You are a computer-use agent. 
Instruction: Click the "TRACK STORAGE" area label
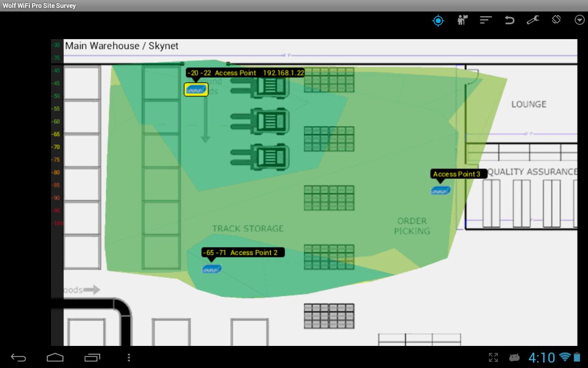[x=248, y=229]
